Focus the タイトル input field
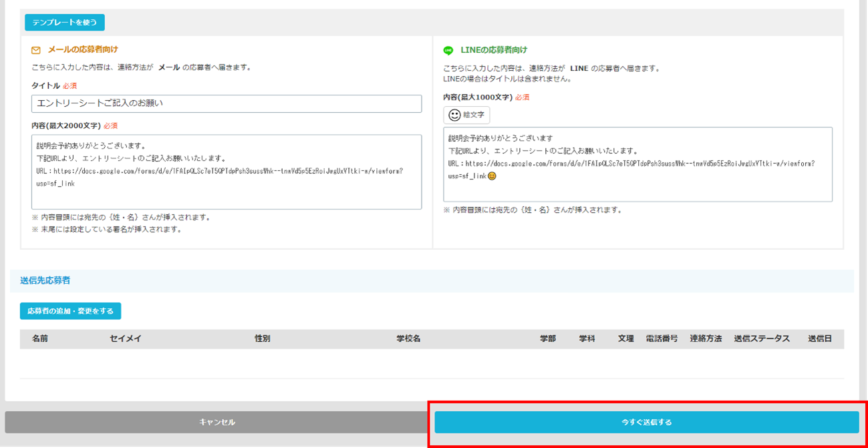This screenshot has height=448, width=868. 227,103
